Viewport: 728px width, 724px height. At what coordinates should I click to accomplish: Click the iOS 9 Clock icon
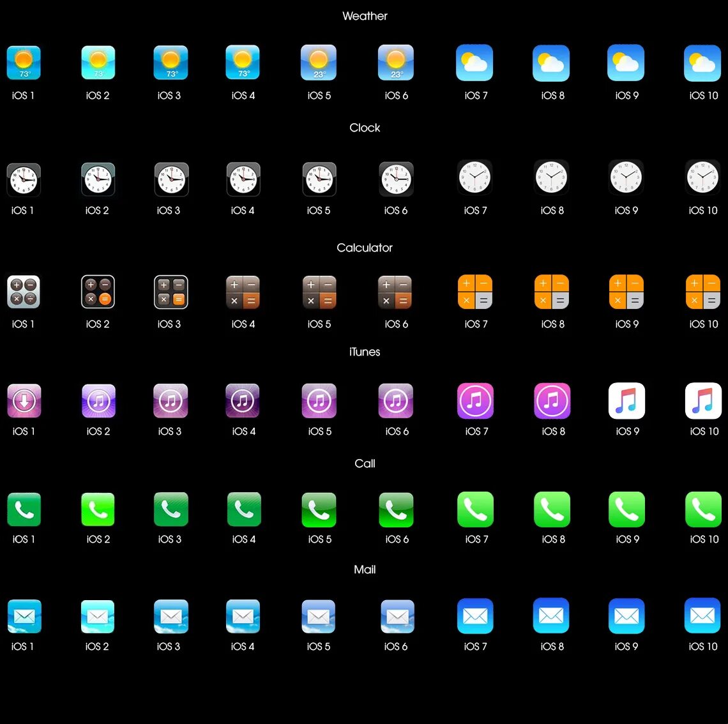[x=626, y=177]
